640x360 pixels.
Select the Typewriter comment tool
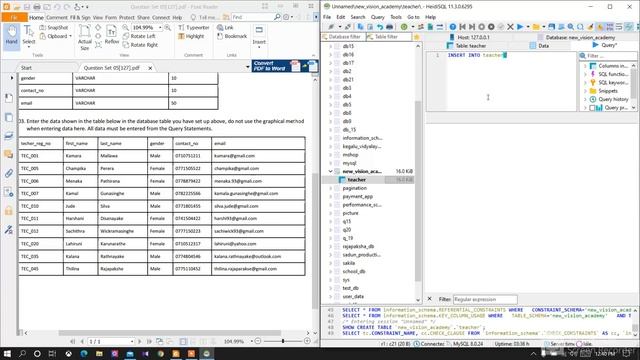coord(193,27)
